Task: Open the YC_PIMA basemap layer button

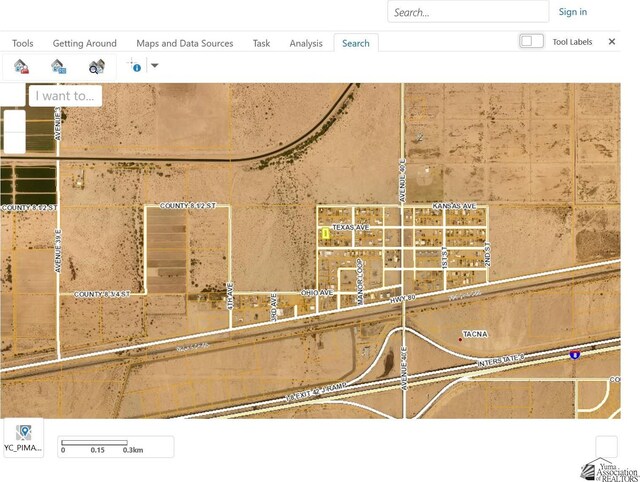Action: pos(23,438)
